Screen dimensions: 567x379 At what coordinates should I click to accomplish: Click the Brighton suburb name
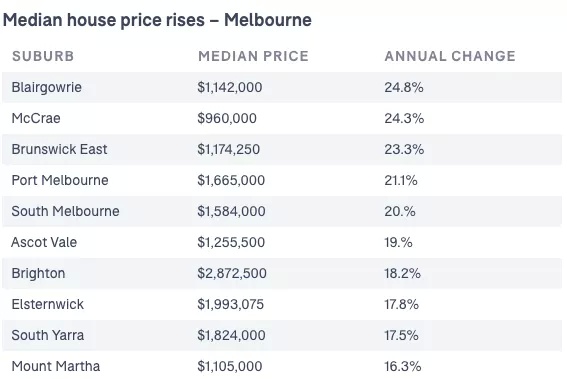38,273
